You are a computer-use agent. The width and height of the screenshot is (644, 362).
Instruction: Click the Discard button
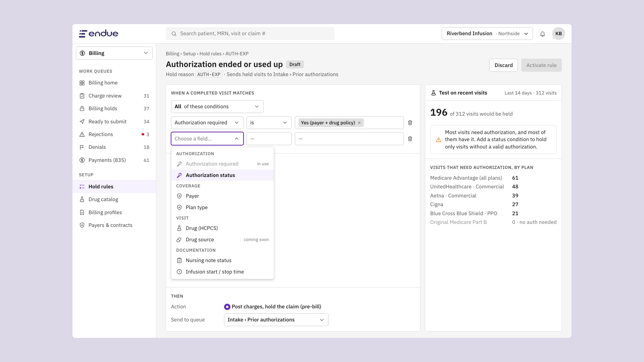pyautogui.click(x=503, y=65)
